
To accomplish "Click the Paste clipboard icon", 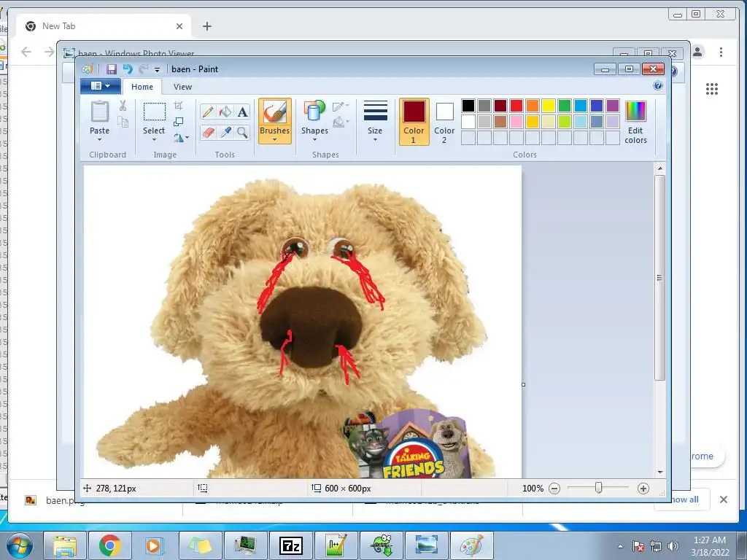I will click(x=99, y=112).
